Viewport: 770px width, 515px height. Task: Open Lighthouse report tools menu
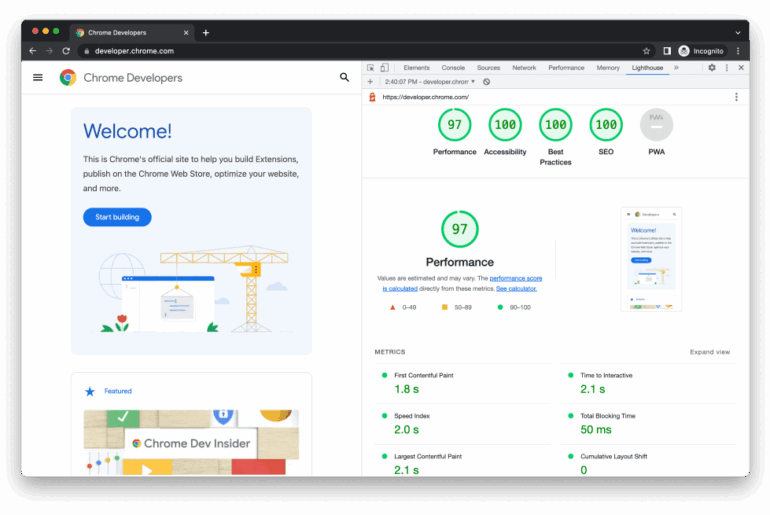pos(736,97)
